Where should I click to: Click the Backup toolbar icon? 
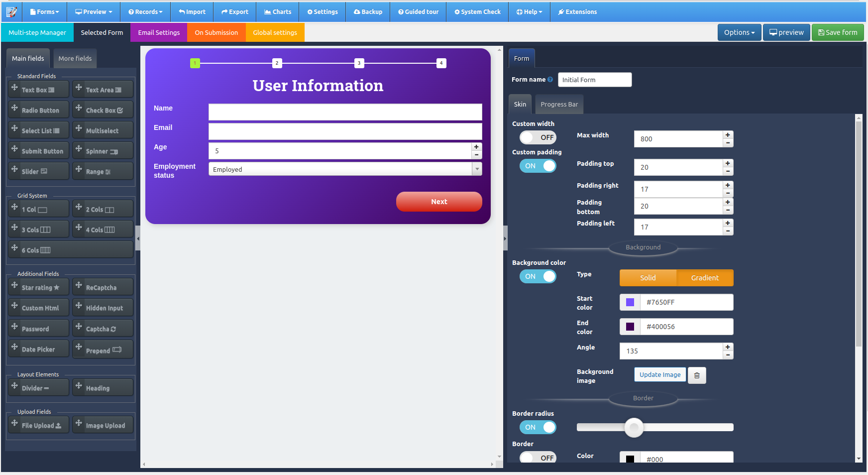point(368,11)
